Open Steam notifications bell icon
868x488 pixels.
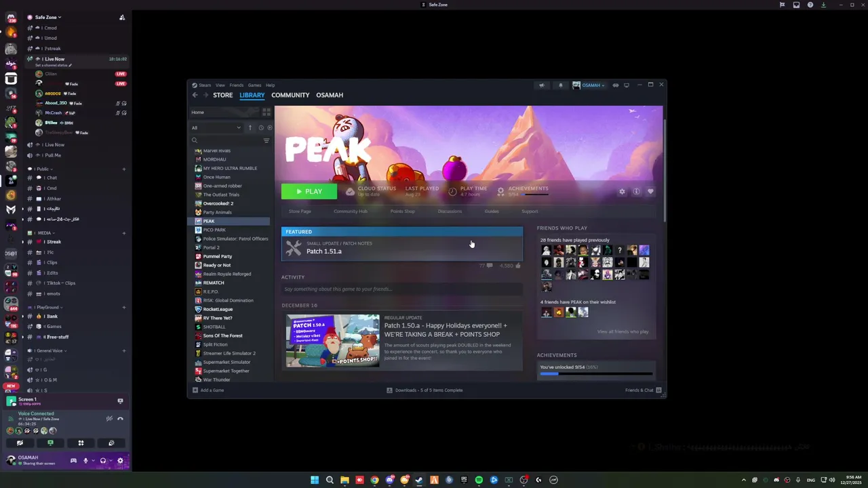pyautogui.click(x=561, y=85)
